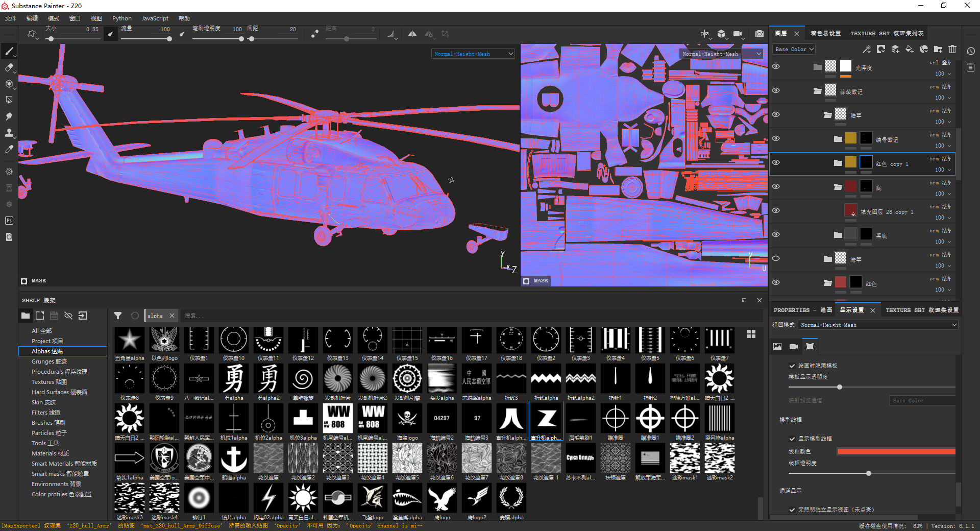Open Send to Photoshop (Ps) plugin
The image size is (980, 531).
[x=9, y=221]
